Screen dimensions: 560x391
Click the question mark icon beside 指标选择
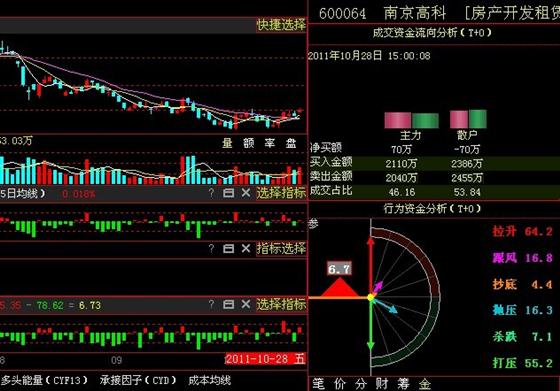coord(211,249)
